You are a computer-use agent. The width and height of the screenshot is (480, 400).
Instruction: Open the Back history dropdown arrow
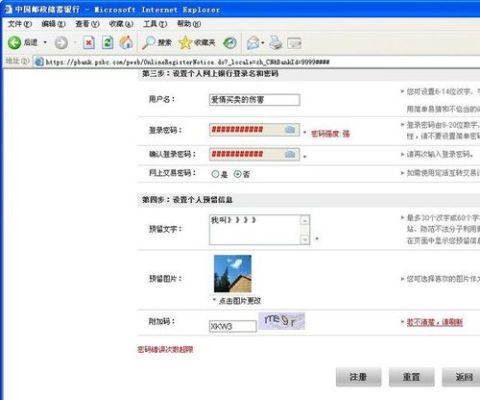click(x=45, y=43)
